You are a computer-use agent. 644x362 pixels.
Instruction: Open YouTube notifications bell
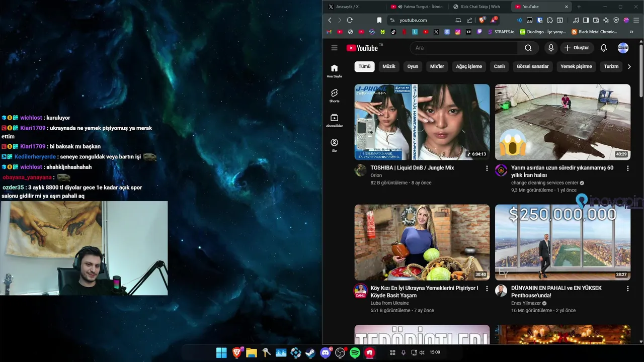pos(604,48)
